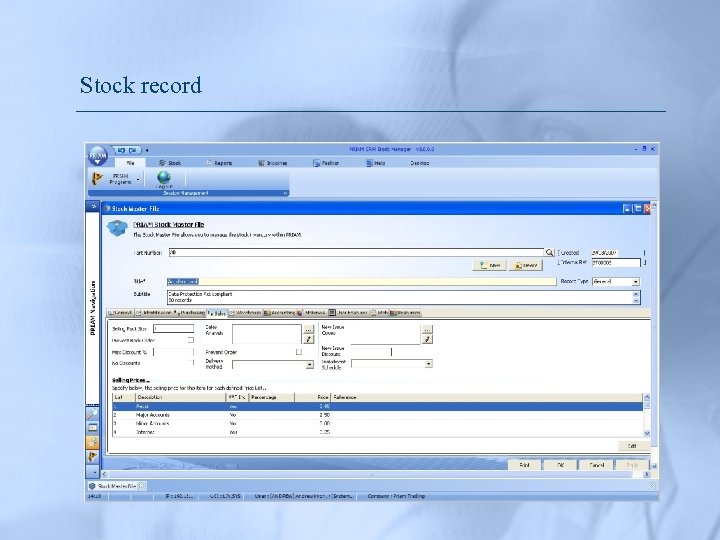The width and height of the screenshot is (720, 540).
Task: Open the Record Type dropdown
Action: (x=636, y=281)
